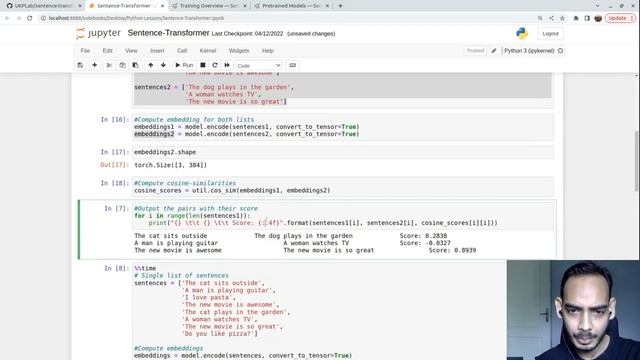Switch to the Pretrained Models tab
The image size is (640, 360).
coord(291,6)
